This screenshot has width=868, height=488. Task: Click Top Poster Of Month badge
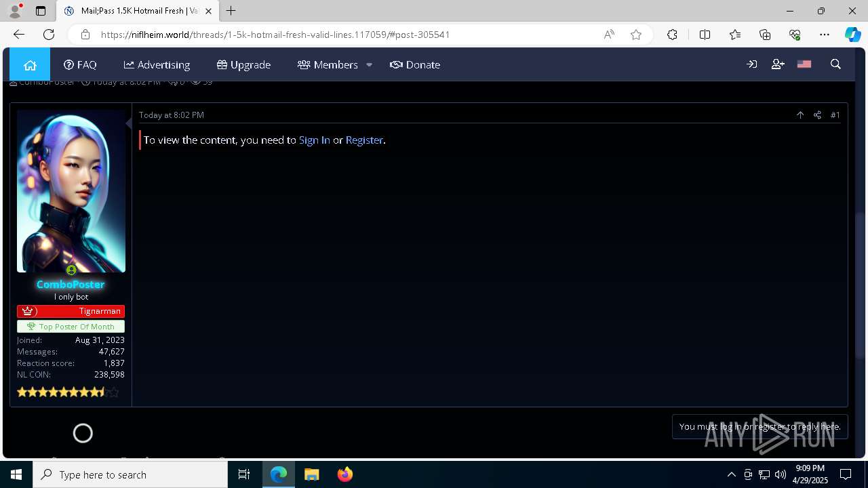(71, 327)
